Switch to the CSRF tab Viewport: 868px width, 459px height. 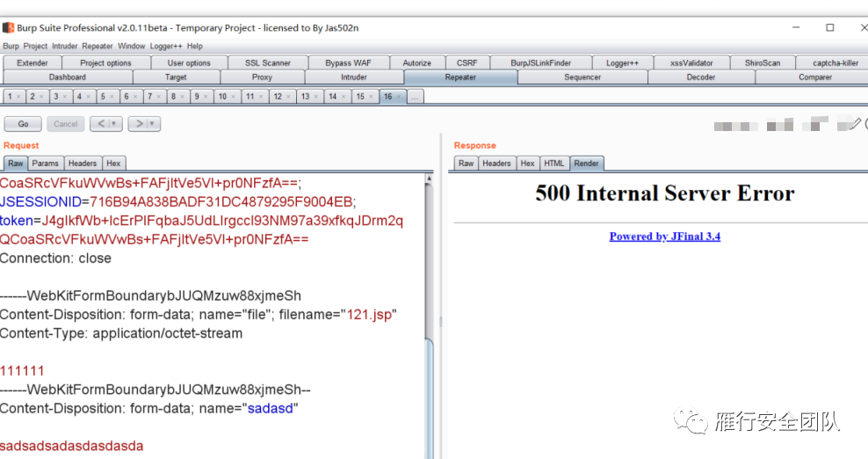click(467, 62)
